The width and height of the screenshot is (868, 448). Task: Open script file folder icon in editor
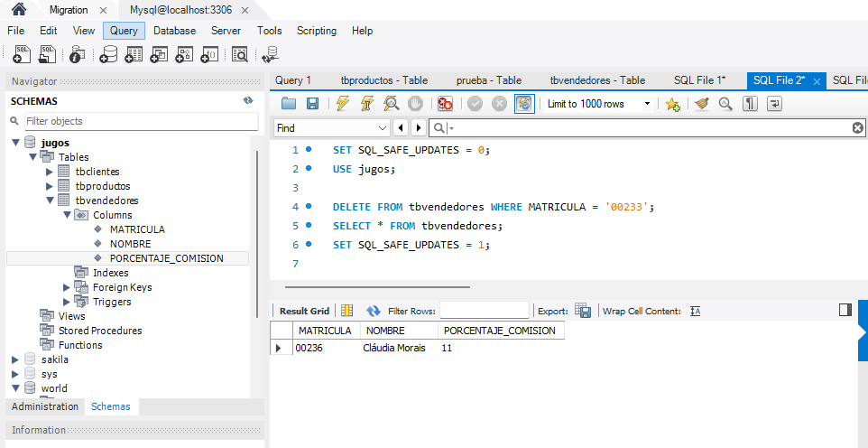(289, 104)
